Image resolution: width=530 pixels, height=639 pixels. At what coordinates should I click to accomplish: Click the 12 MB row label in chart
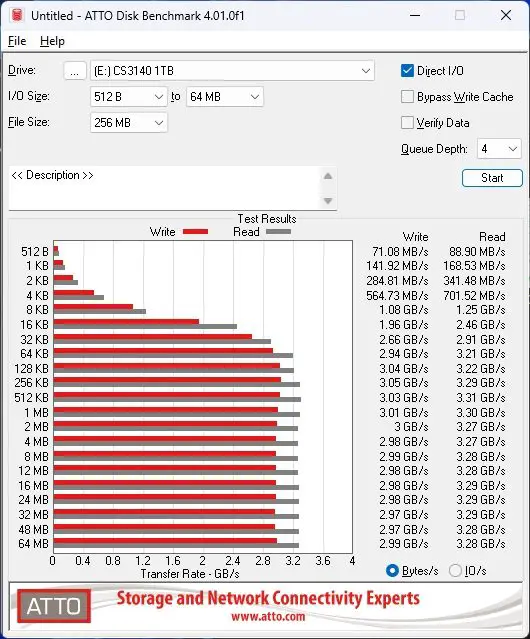[x=33, y=471]
